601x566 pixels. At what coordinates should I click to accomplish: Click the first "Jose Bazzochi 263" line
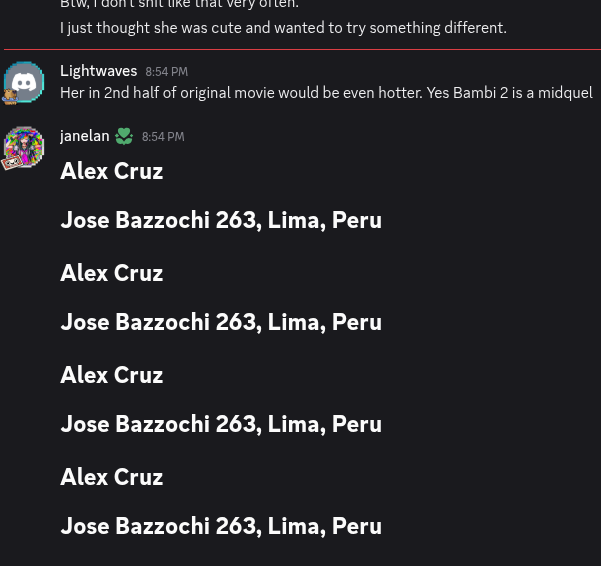tap(220, 220)
